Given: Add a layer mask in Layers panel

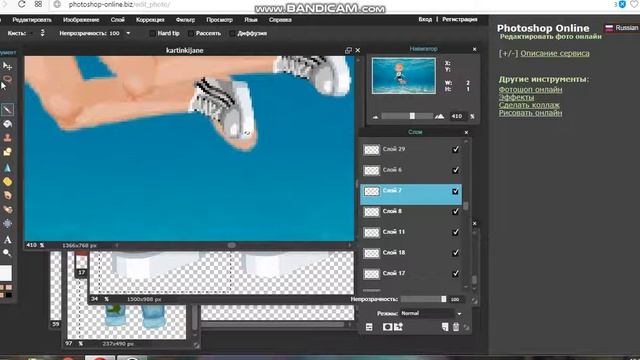Looking at the screenshot, I should coord(387,327).
